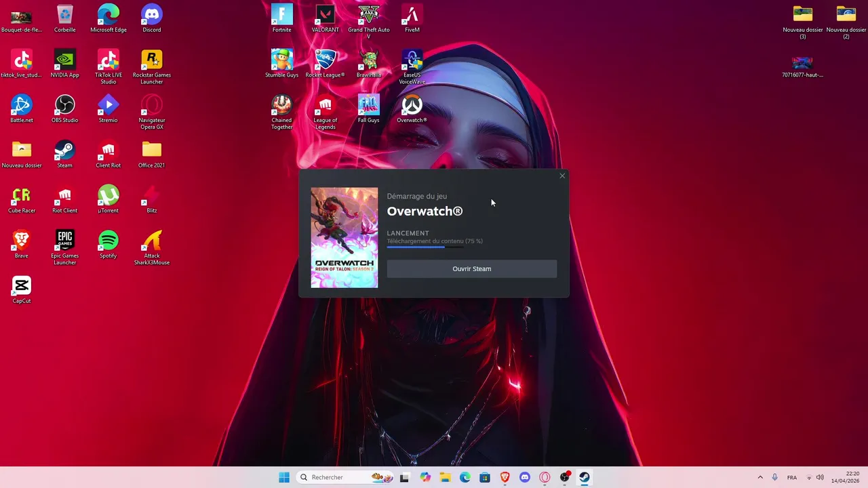Select the left Nouveau dossier folder
The width and height of the screenshot is (868, 488).
point(22,154)
